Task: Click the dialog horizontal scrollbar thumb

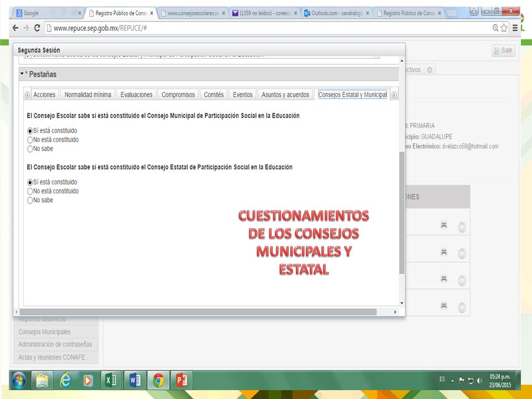Action: tap(198, 312)
